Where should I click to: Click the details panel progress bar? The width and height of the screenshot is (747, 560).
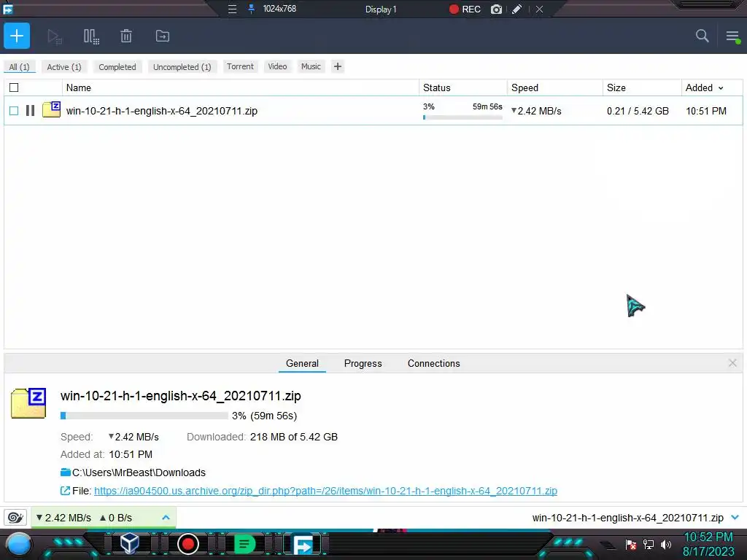coord(144,416)
